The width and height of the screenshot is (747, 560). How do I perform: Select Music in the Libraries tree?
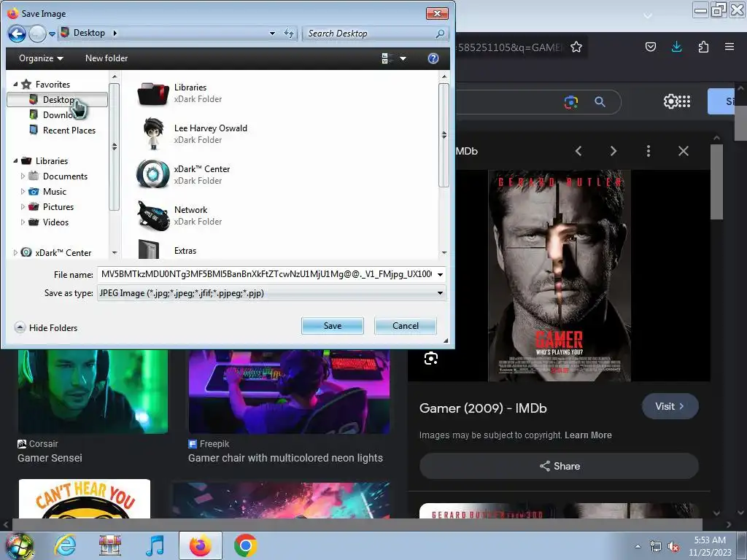47,192
